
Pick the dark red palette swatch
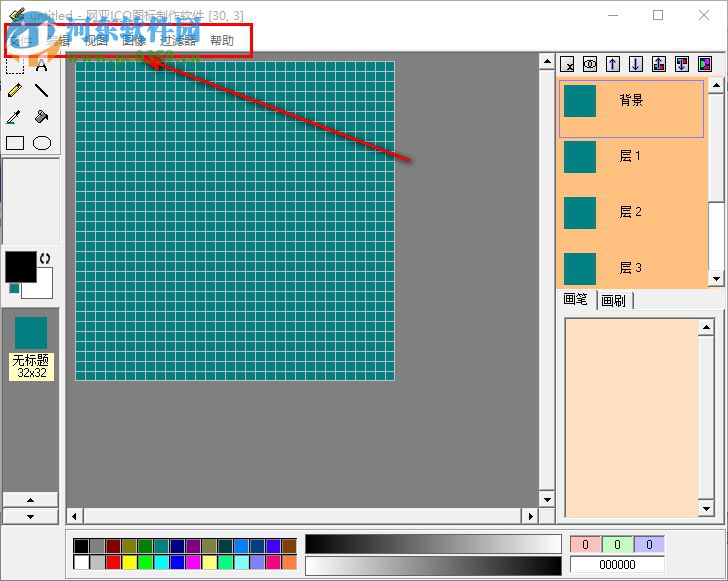tap(113, 546)
